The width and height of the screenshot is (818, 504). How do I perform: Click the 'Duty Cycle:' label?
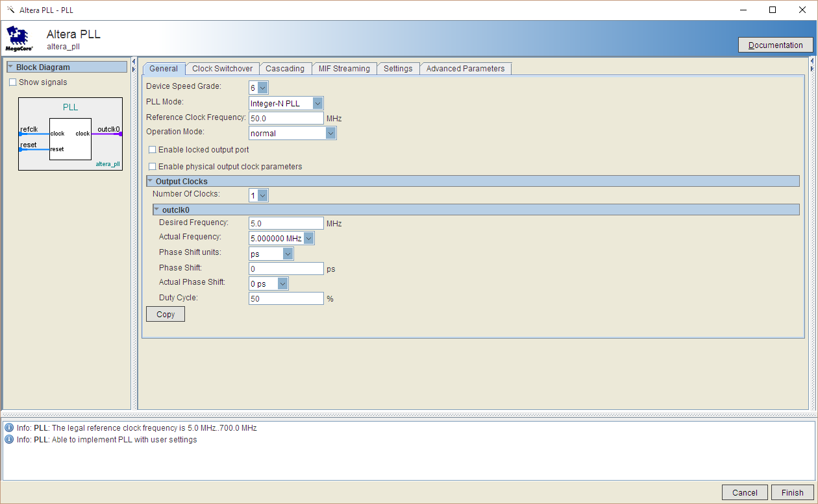(179, 298)
